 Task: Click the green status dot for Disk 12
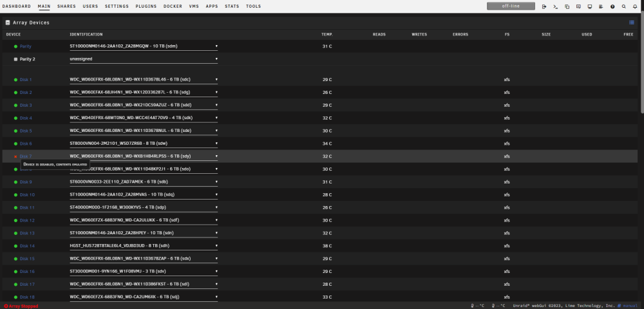click(x=15, y=220)
